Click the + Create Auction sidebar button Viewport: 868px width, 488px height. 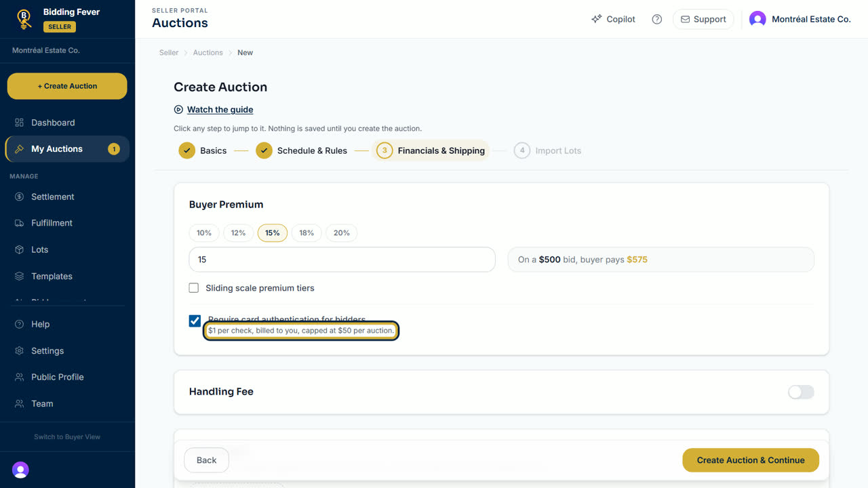[67, 86]
